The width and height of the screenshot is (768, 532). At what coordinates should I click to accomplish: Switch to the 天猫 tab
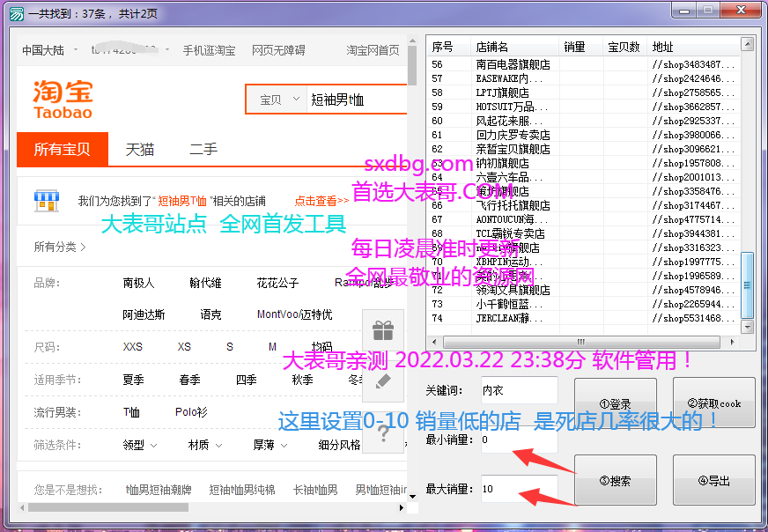pyautogui.click(x=139, y=150)
